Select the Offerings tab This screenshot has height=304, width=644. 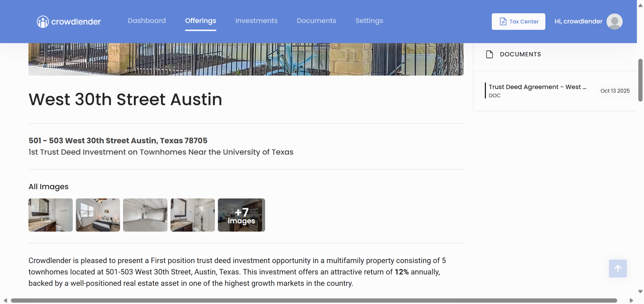click(x=200, y=21)
